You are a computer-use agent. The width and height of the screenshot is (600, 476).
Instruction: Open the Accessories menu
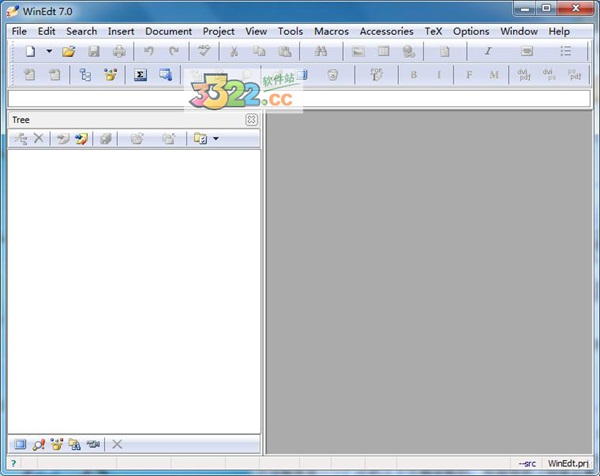pyautogui.click(x=386, y=31)
